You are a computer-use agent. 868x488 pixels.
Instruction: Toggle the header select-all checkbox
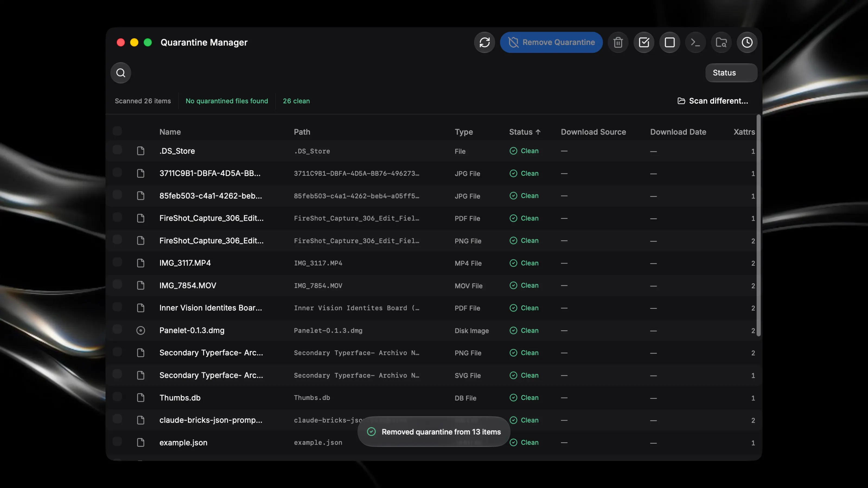[117, 131]
